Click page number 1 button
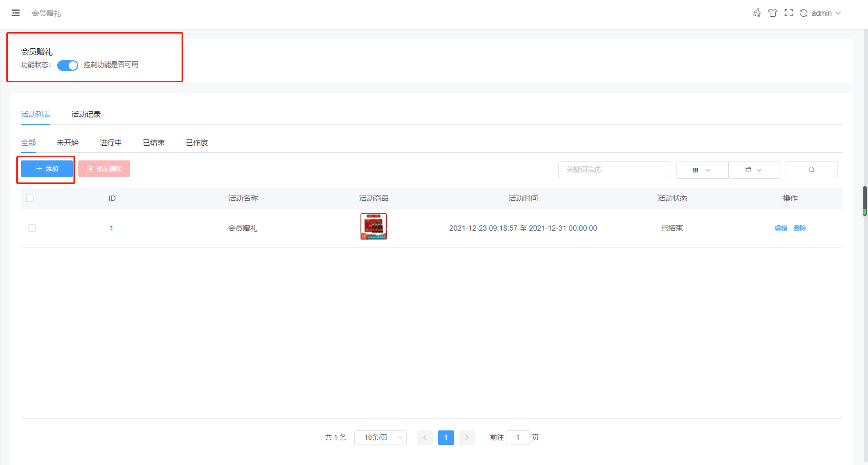868x465 pixels. [x=446, y=437]
